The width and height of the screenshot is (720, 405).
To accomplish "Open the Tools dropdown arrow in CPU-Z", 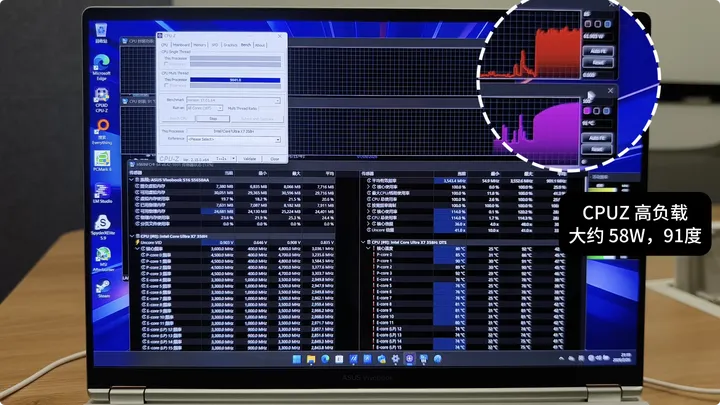I will tap(233, 158).
